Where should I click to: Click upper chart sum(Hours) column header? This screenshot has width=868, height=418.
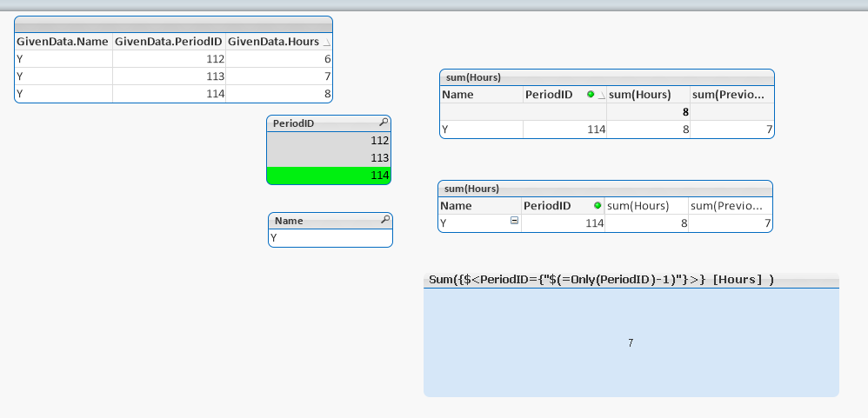coord(648,95)
